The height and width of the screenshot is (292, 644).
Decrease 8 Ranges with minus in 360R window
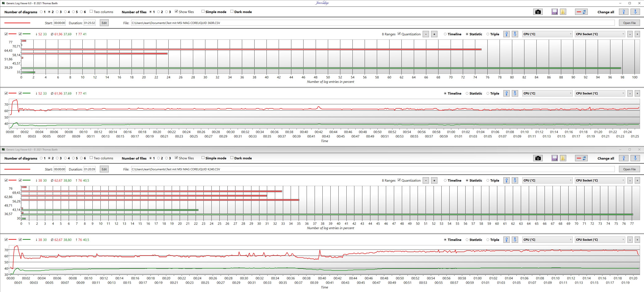tap(426, 34)
